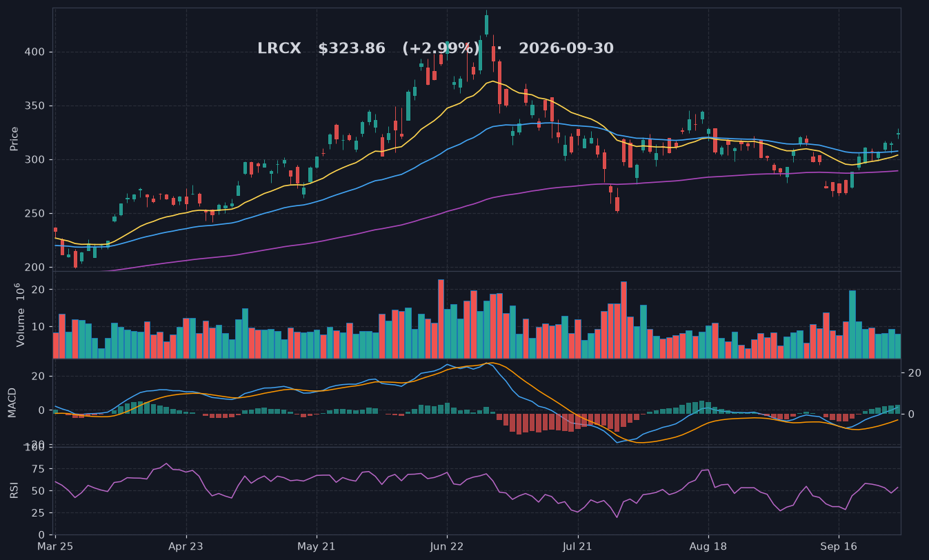Click the 350 price axis tick
The height and width of the screenshot is (560, 929).
pos(35,106)
